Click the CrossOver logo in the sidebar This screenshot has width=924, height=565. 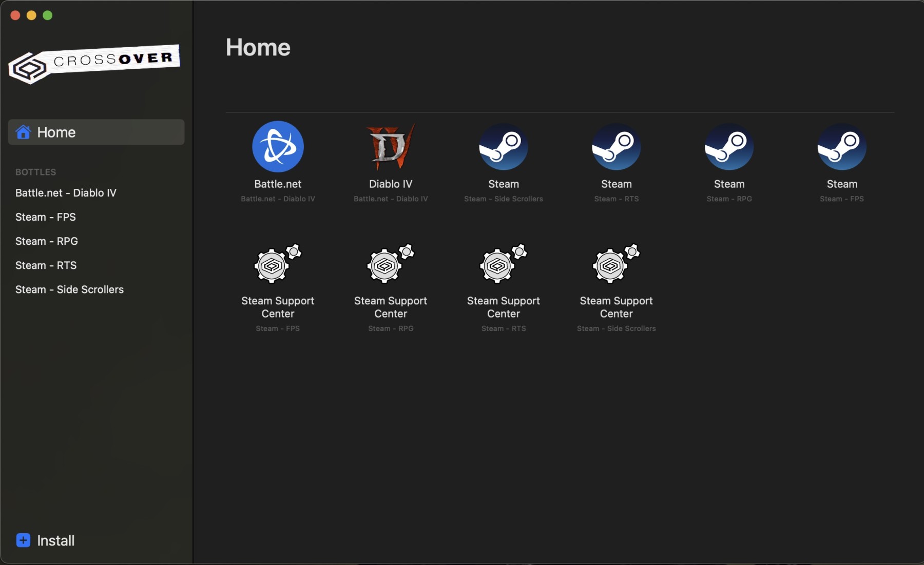pyautogui.click(x=94, y=64)
